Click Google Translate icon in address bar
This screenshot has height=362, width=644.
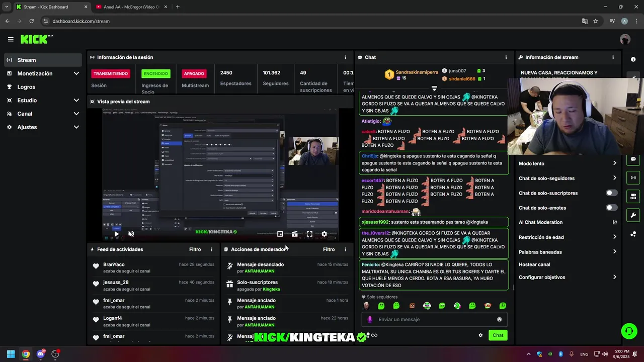585,21
